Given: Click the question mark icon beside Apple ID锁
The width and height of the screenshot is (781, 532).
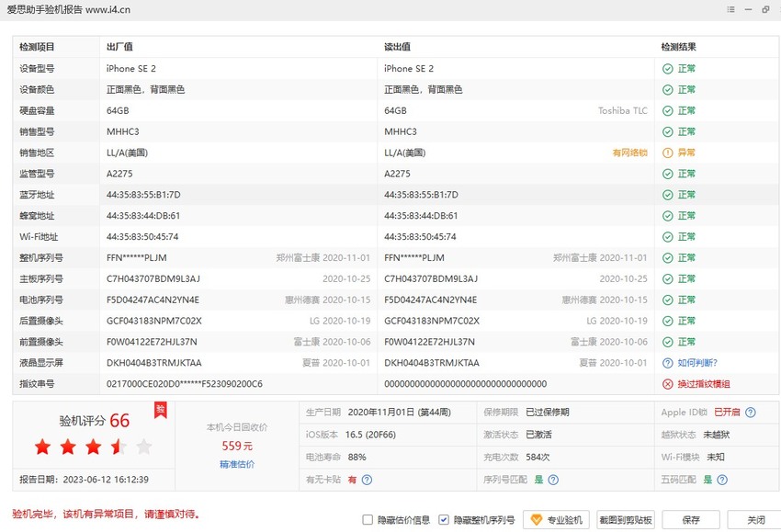Looking at the screenshot, I should pyautogui.click(x=751, y=413).
